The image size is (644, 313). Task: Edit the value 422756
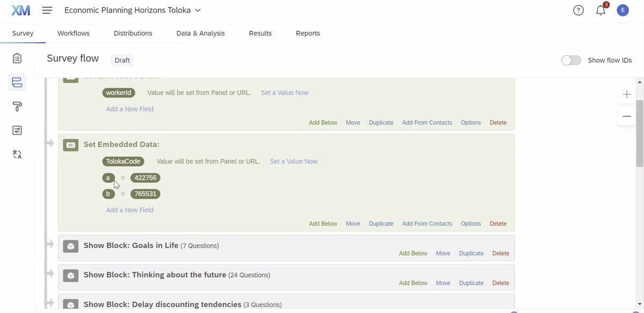pos(145,178)
